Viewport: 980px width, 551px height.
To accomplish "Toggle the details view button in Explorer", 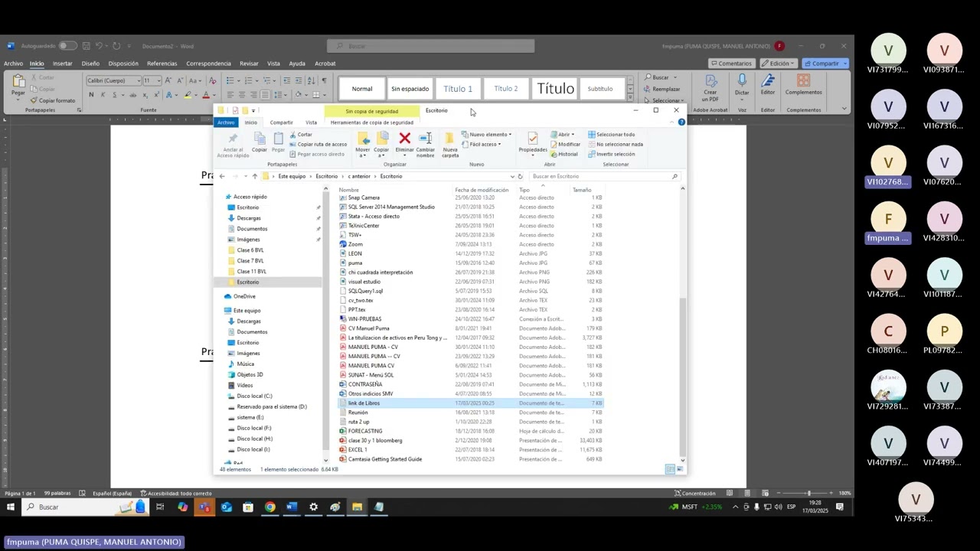I will [670, 469].
